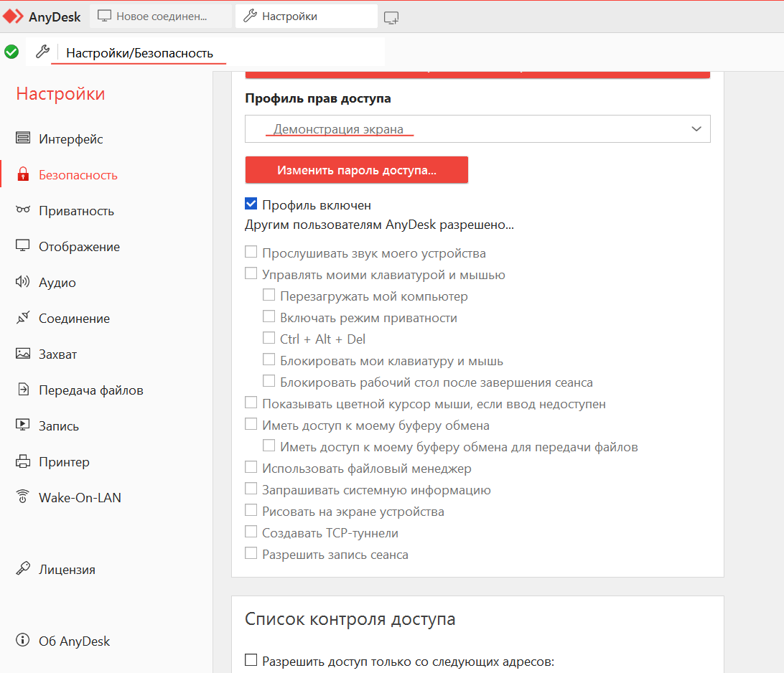Click the wrench icon beside the address field

pos(43,52)
